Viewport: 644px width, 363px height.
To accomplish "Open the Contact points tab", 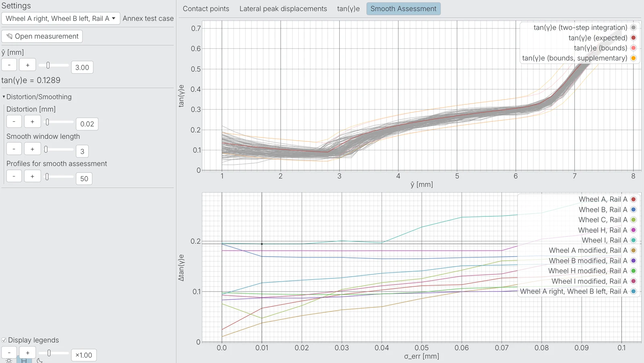I will [x=206, y=9].
